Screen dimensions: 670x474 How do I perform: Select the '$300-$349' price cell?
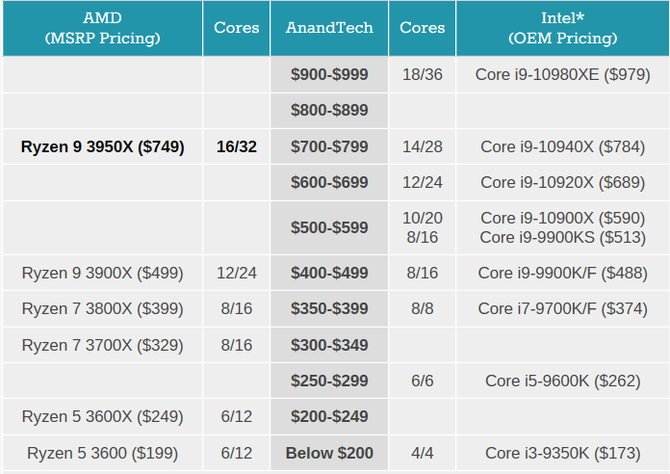[x=329, y=345]
